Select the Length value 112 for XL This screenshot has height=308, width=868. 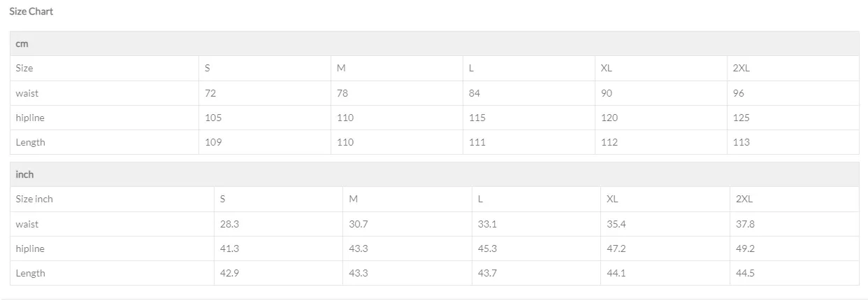(609, 142)
